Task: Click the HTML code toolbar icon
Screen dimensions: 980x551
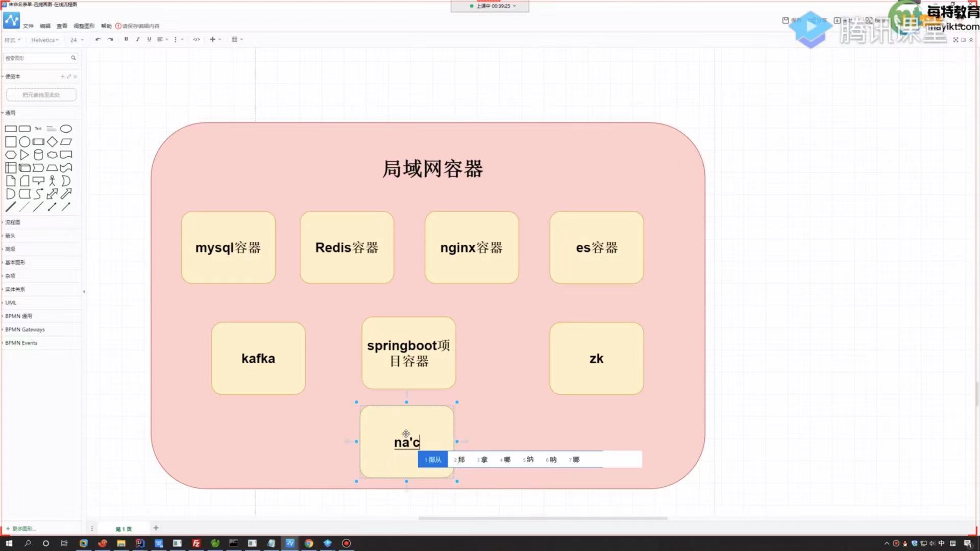Action: (197, 39)
